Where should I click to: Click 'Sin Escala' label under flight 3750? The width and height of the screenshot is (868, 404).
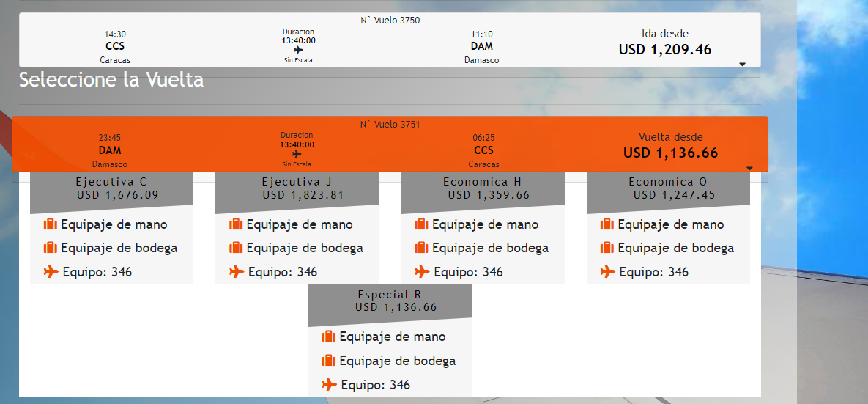pyautogui.click(x=298, y=60)
